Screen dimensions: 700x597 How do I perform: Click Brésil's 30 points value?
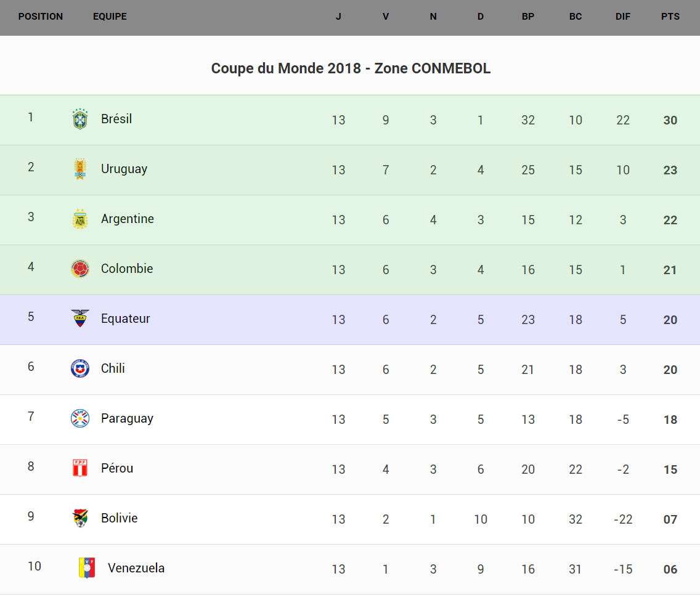pyautogui.click(x=670, y=120)
